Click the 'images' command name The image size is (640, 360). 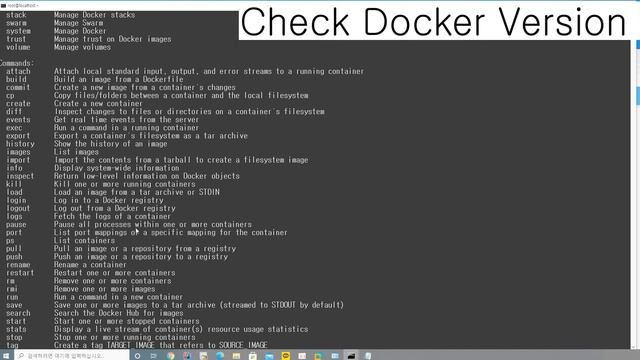pos(18,152)
